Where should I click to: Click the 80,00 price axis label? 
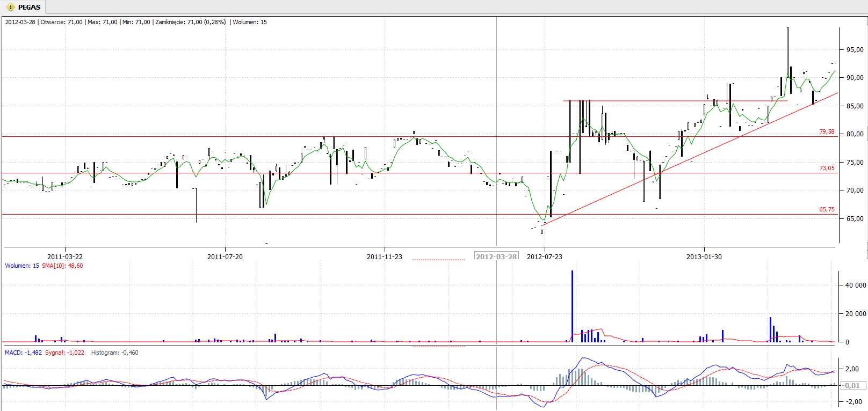855,134
